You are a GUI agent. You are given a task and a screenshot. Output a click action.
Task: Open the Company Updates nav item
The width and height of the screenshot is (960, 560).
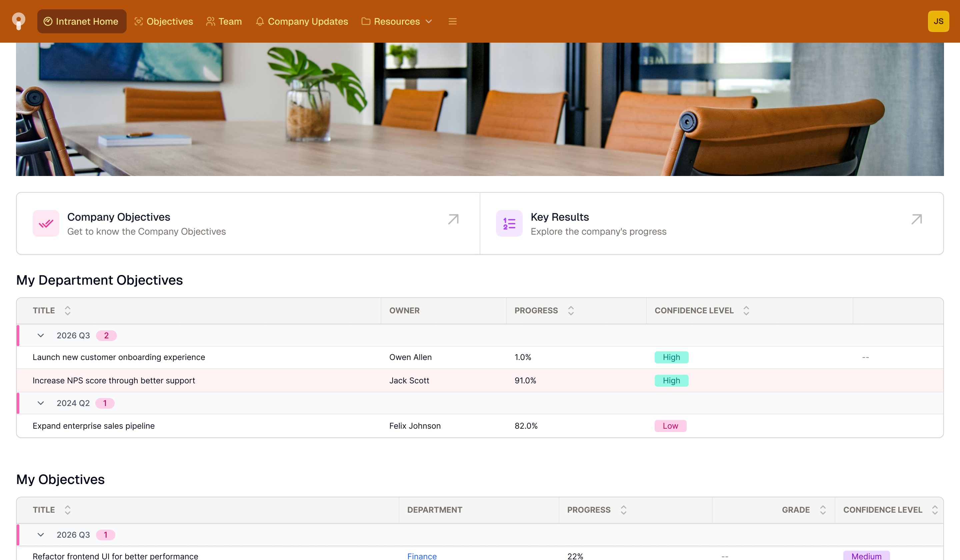pyautogui.click(x=302, y=21)
